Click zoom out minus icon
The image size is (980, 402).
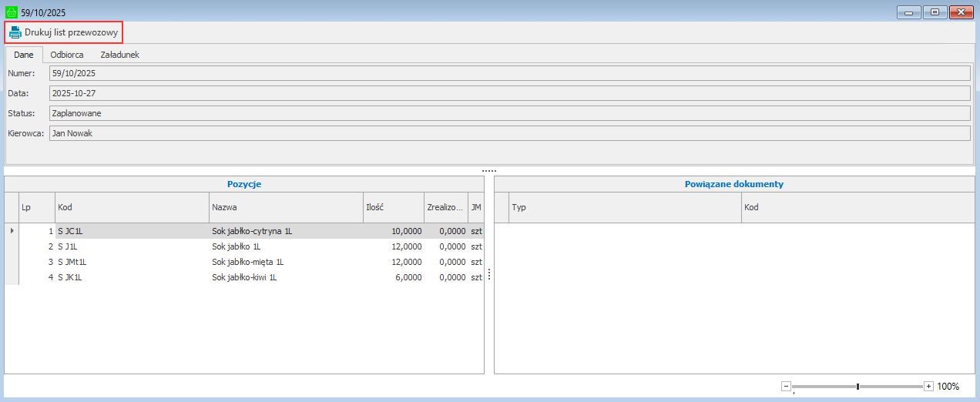[x=786, y=386]
